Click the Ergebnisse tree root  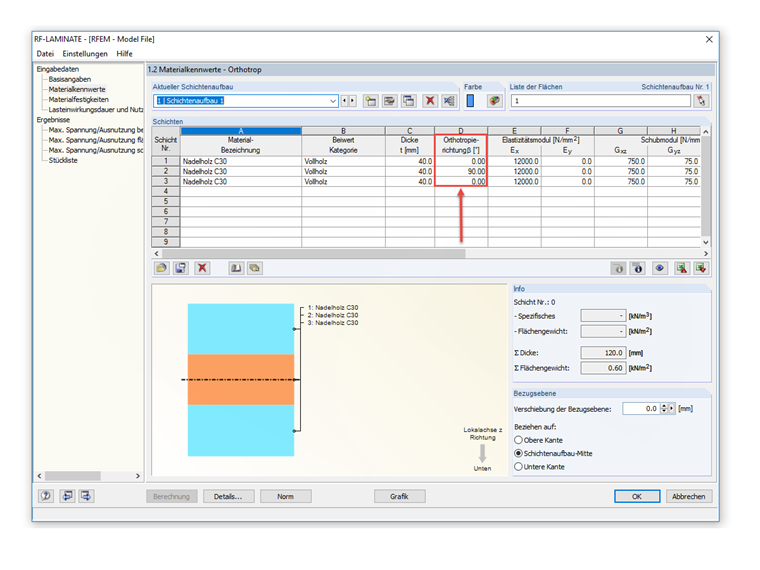coord(53,120)
